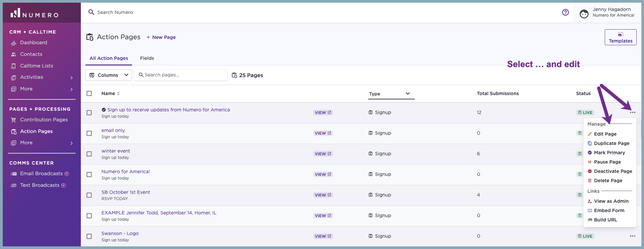Click VIEW for Numero for America! page
Screen dimensions: 644x249
pos(323,174)
